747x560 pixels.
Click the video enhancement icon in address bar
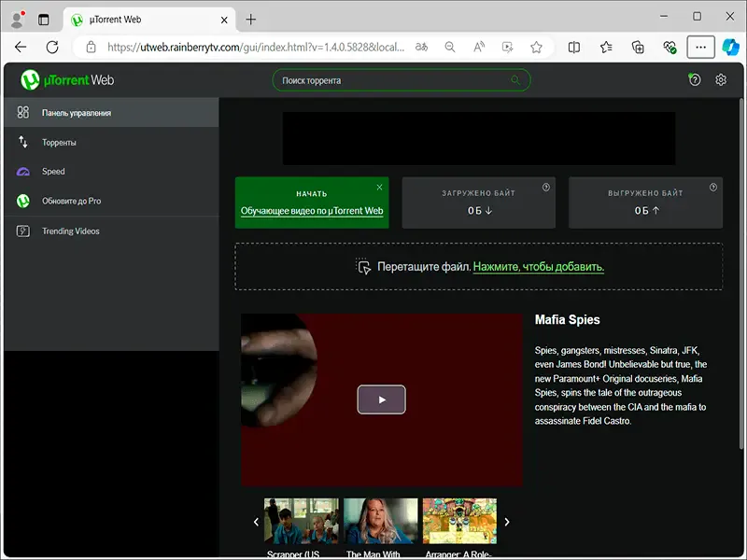[507, 47]
